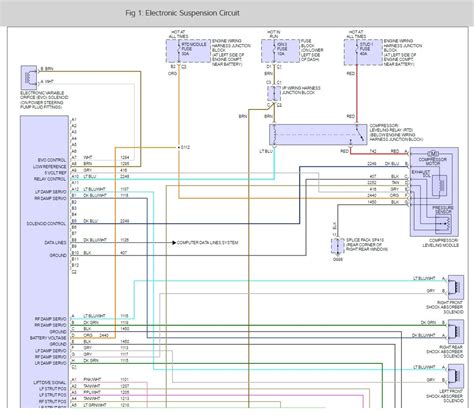Click the I/P wiring harness junction block symbol
474x415 pixels.
click(274, 93)
